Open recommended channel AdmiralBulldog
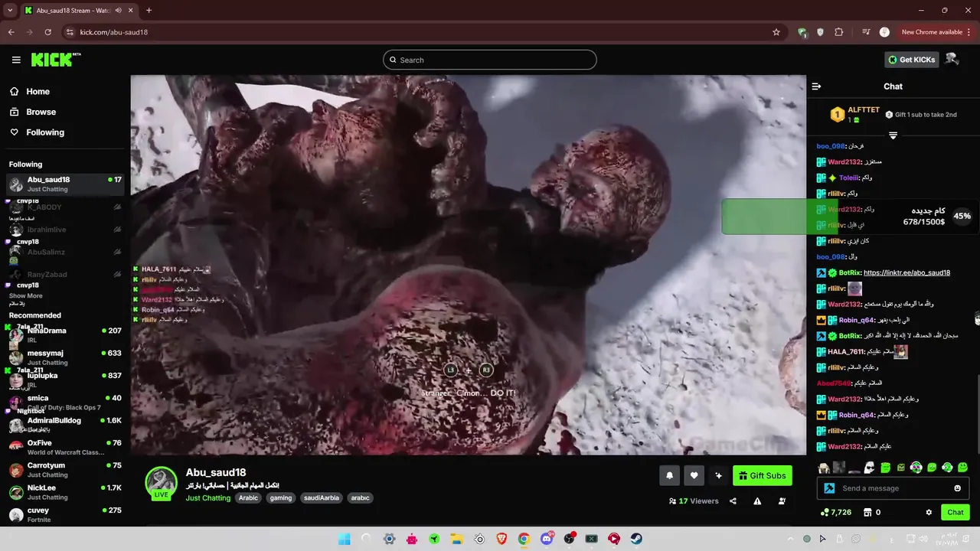The height and width of the screenshot is (551, 980). (65, 425)
